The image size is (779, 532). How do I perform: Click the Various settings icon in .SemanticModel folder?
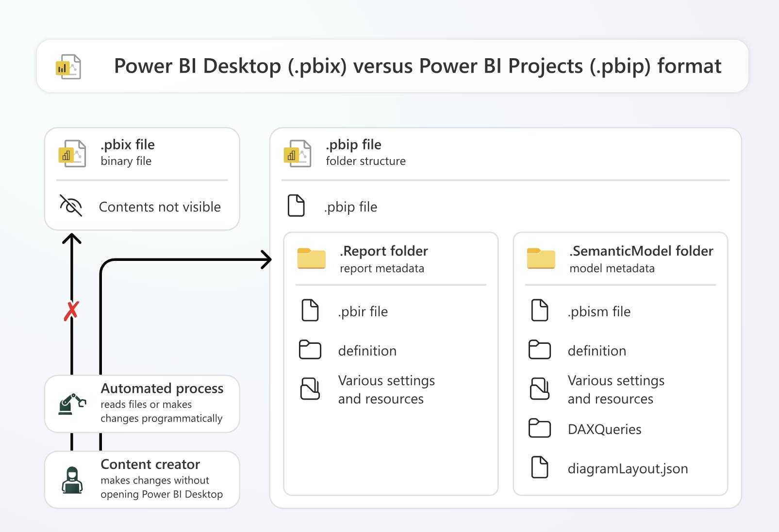(x=540, y=389)
